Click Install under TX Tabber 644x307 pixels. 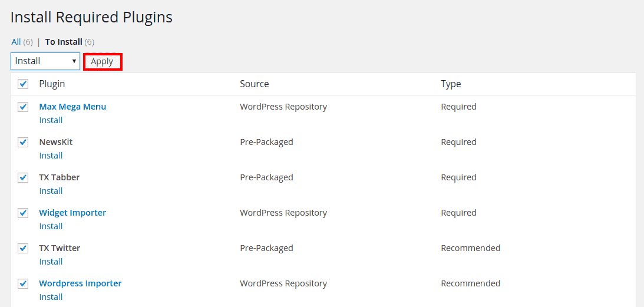click(x=51, y=191)
